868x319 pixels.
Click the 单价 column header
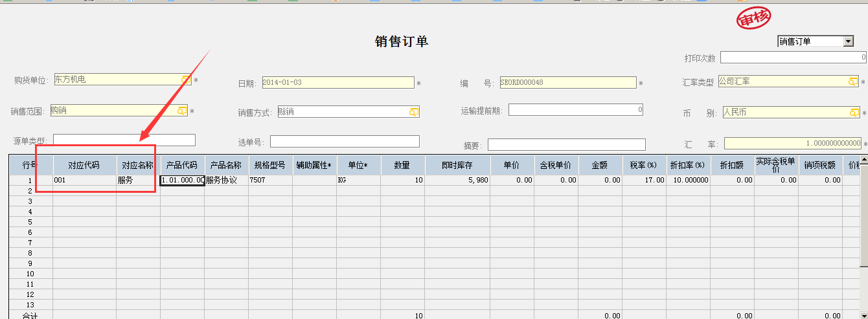pos(512,165)
